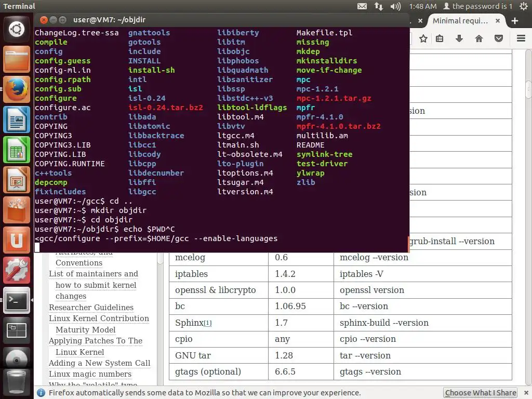This screenshot has width=532, height=399.
Task: Open the Workspace Switcher icon
Action: (x=16, y=330)
